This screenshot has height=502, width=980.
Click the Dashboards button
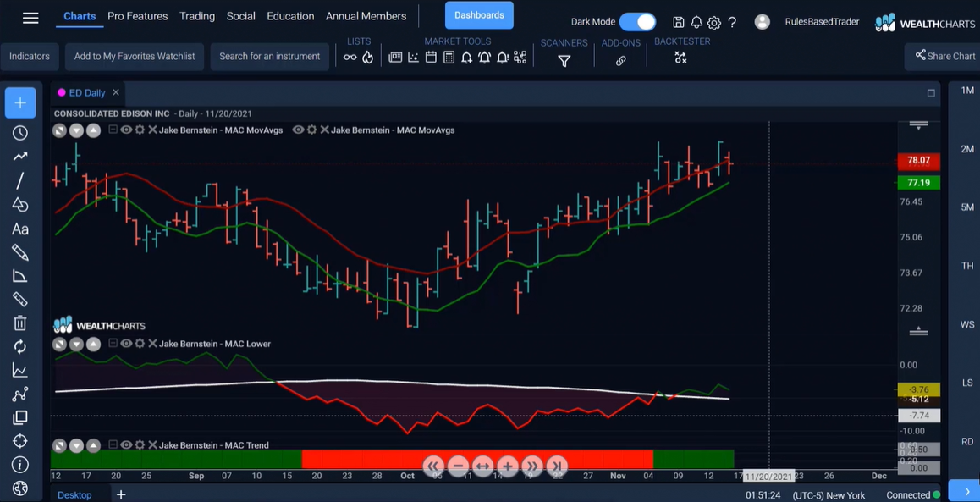coord(479,15)
